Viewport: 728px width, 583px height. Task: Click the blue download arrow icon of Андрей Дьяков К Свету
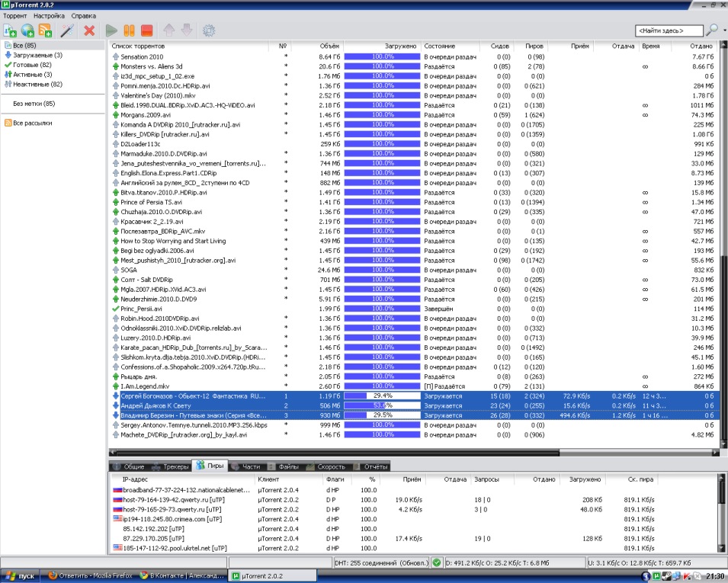116,405
